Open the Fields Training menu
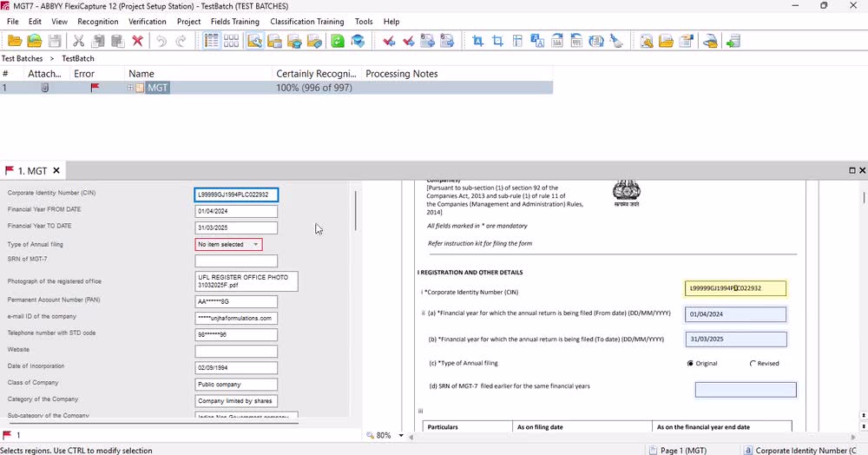Image resolution: width=868 pixels, height=455 pixels. (x=234, y=22)
